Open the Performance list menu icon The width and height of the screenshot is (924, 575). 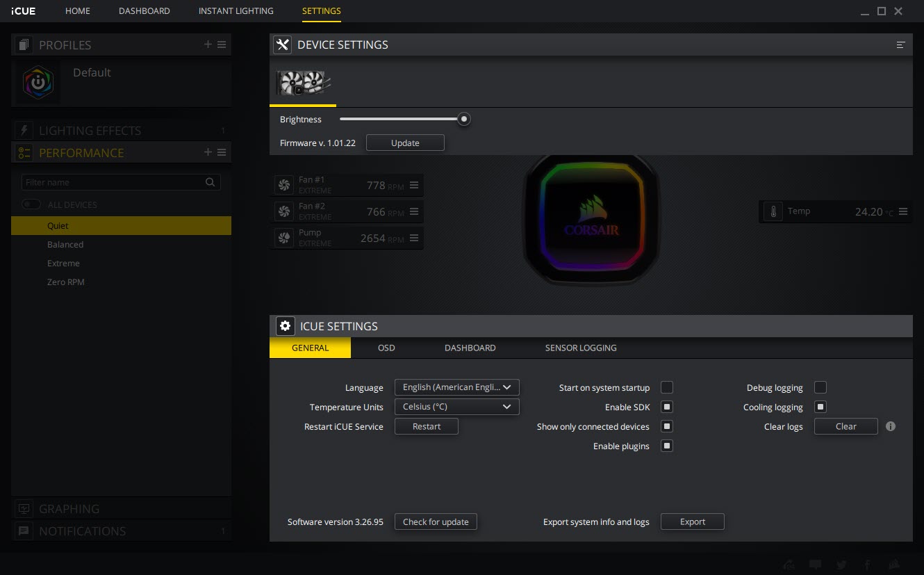pos(222,152)
